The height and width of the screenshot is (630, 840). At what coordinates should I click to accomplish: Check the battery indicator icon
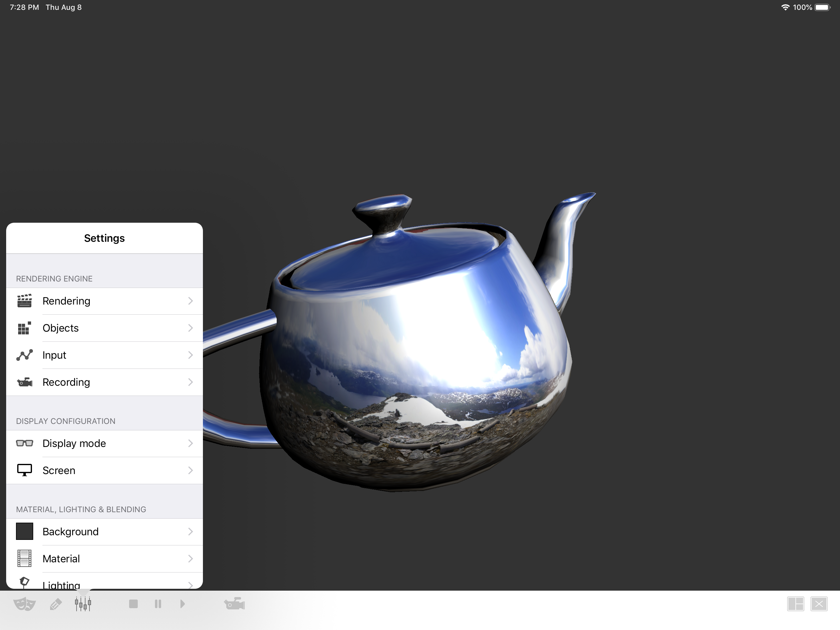tap(822, 7)
